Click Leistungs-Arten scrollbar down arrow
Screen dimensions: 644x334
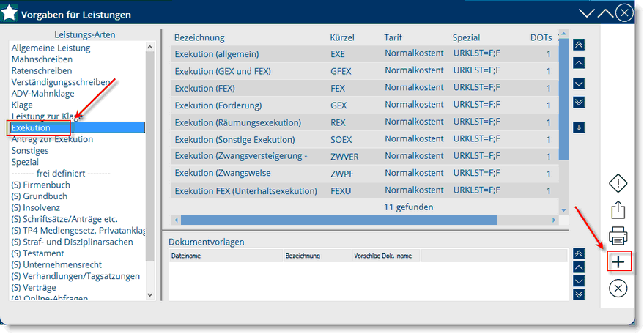[150, 295]
